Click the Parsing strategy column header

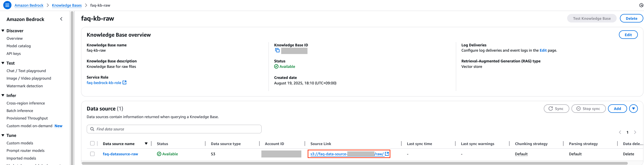click(583, 144)
